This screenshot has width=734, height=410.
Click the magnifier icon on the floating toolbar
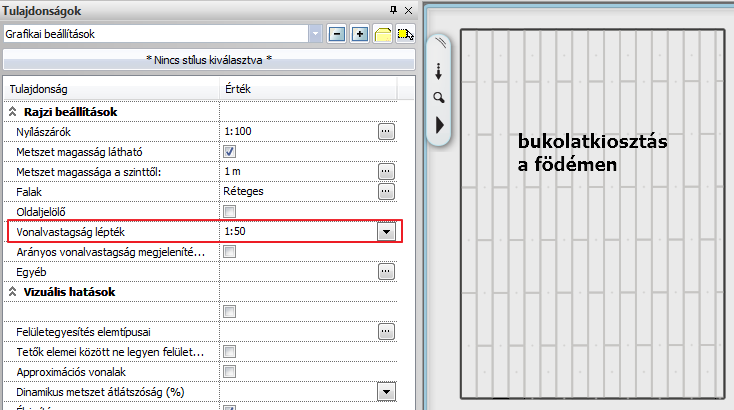coord(438,97)
